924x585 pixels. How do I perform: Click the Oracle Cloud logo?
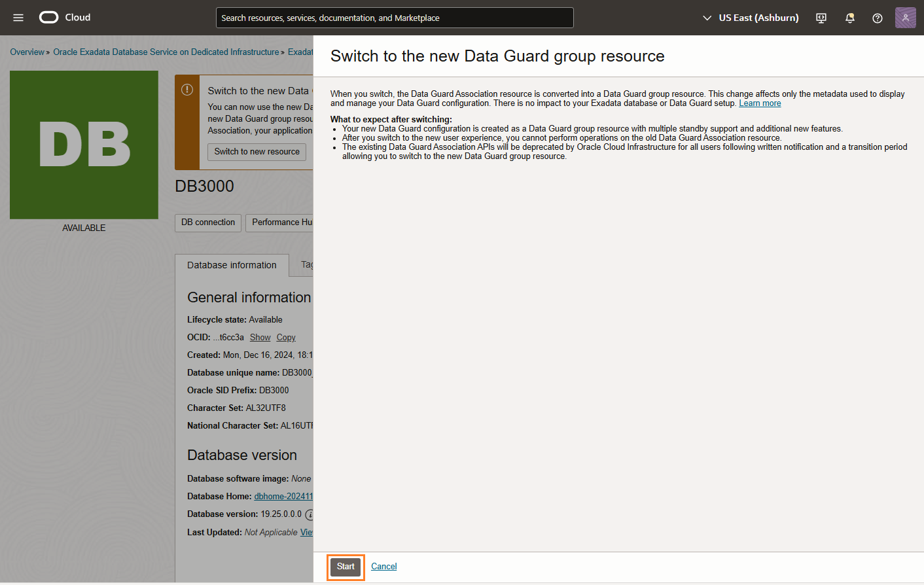[49, 18]
